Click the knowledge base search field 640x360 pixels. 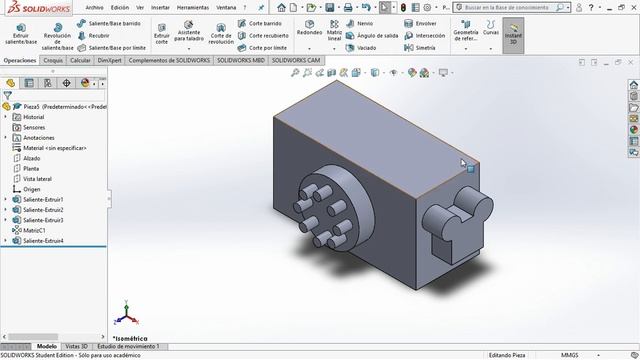(506, 7)
